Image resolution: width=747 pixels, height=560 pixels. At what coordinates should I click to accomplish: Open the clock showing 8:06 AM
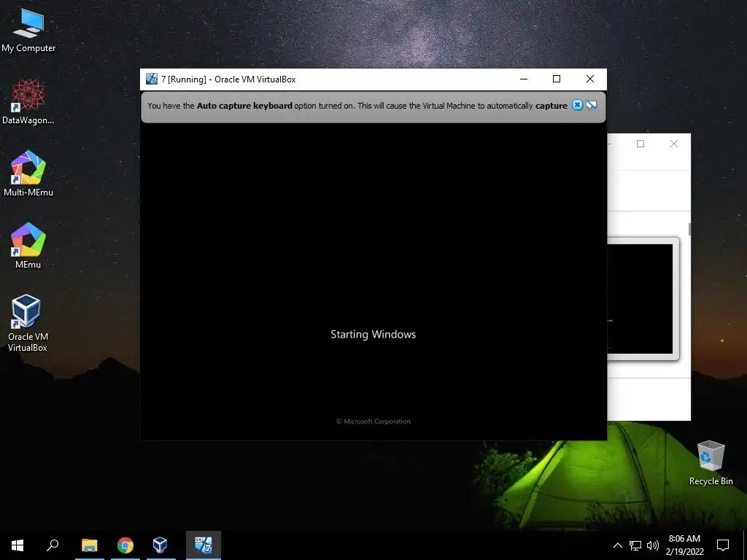(x=684, y=545)
